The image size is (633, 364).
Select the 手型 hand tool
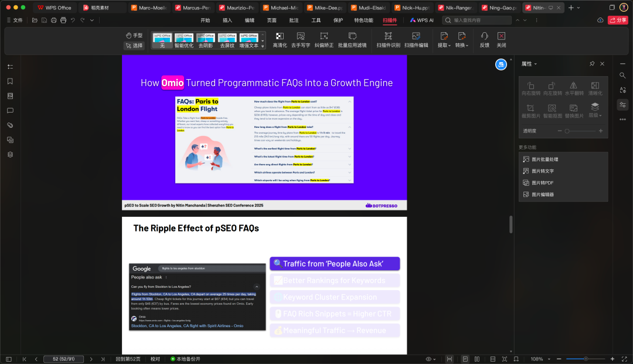(134, 36)
